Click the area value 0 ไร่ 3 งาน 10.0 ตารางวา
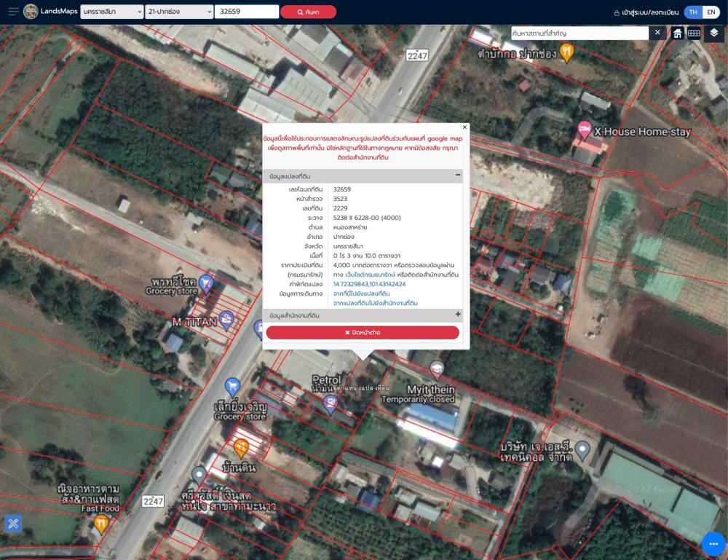 pyautogui.click(x=366, y=256)
